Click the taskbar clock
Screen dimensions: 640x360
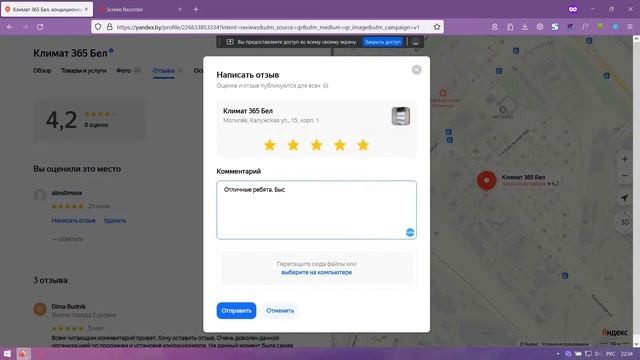pos(627,354)
